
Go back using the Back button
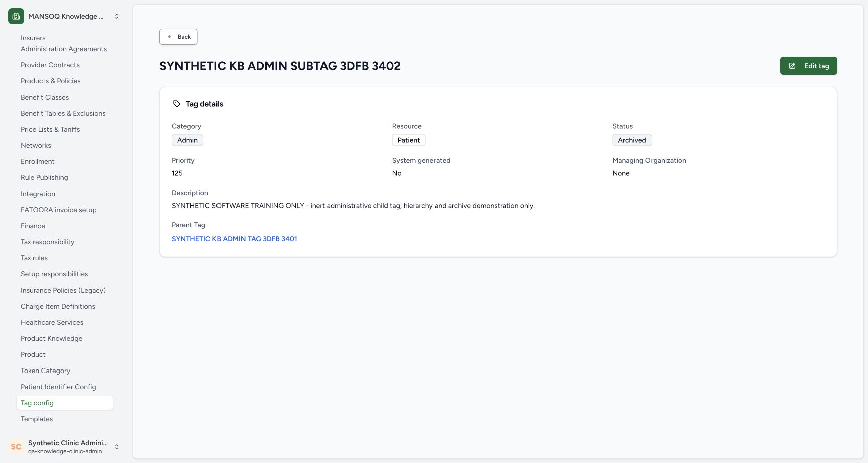[x=178, y=37]
